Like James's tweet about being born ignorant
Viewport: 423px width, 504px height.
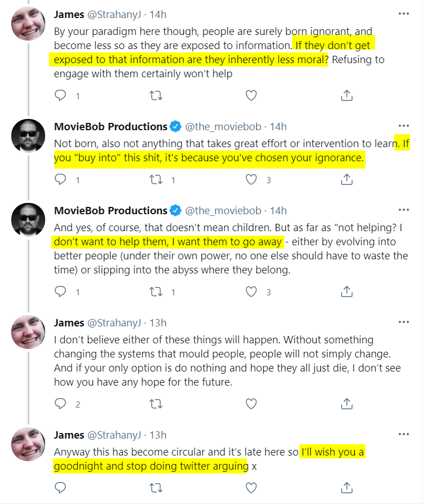251,95
